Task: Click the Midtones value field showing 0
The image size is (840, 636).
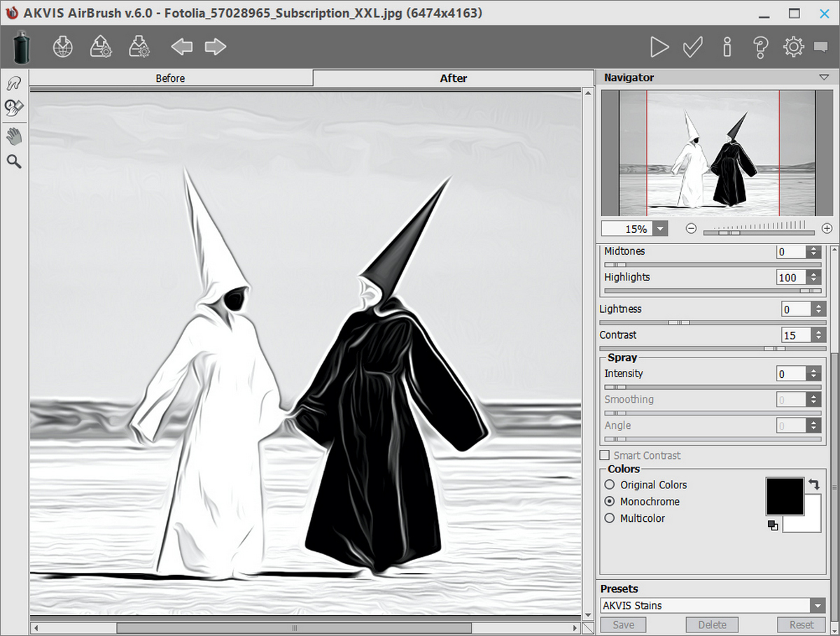Action: 791,251
